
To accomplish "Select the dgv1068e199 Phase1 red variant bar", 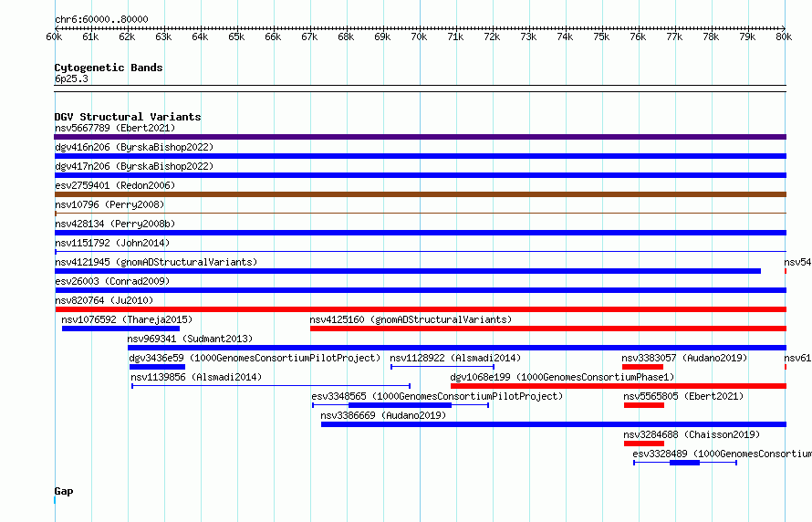I will tap(619, 386).
